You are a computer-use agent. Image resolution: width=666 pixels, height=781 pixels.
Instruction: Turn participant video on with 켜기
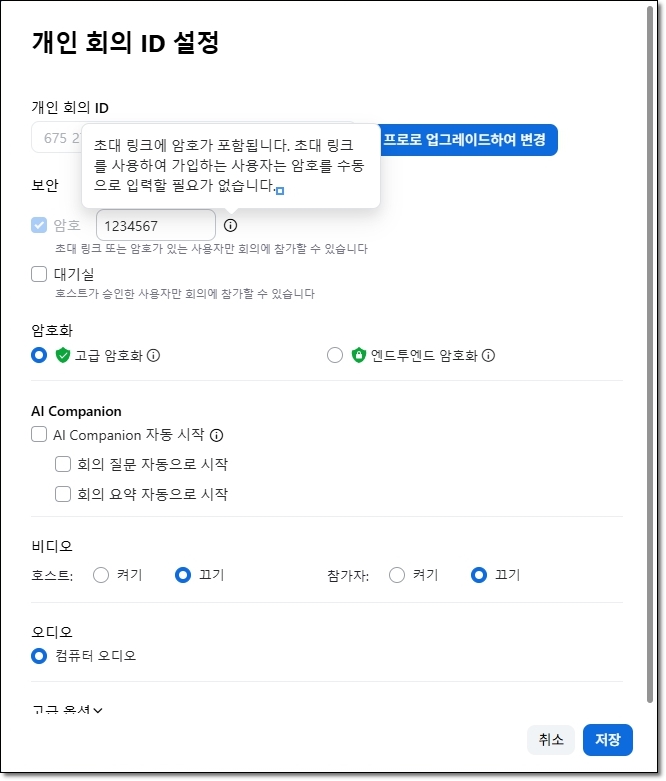tap(397, 575)
